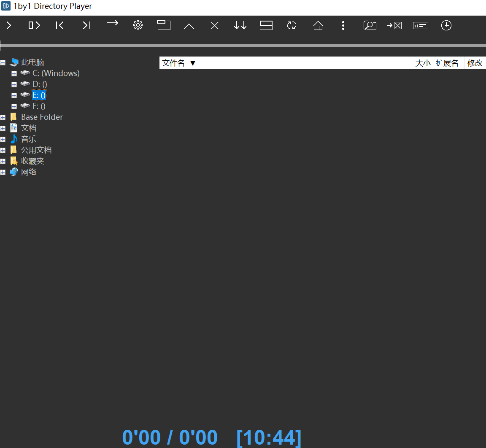The width and height of the screenshot is (486, 448).
Task: Collapse the 此电脑 tree node
Action: click(x=3, y=62)
